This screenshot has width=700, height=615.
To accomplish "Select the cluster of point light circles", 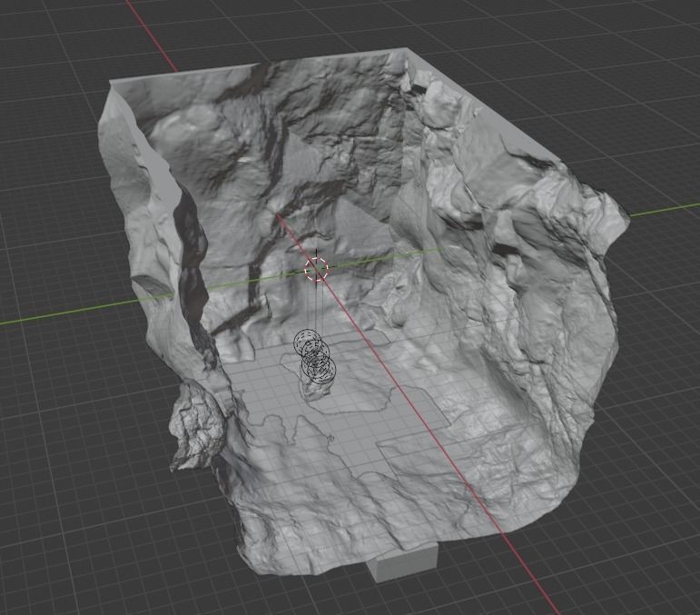I will click(314, 356).
